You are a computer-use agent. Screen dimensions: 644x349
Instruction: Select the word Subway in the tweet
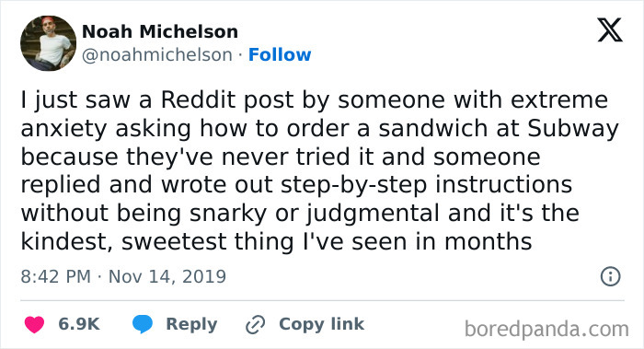(573, 129)
